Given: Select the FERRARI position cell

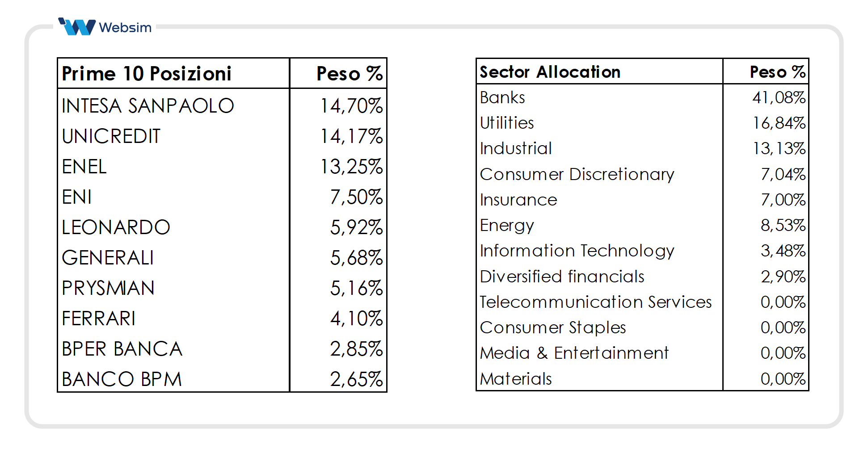Looking at the screenshot, I should coord(98,319).
